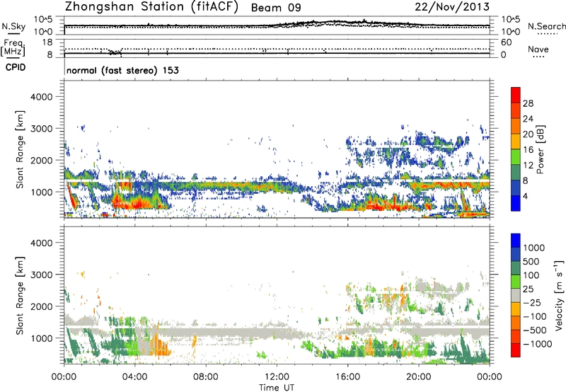Click the red top segment of Power colorbar
The width and height of the screenshot is (566, 392).
tap(516, 95)
